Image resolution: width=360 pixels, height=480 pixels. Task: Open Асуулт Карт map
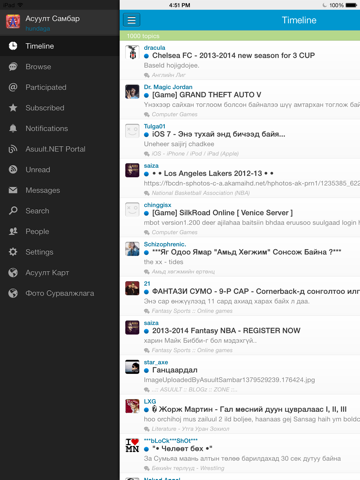(x=60, y=273)
